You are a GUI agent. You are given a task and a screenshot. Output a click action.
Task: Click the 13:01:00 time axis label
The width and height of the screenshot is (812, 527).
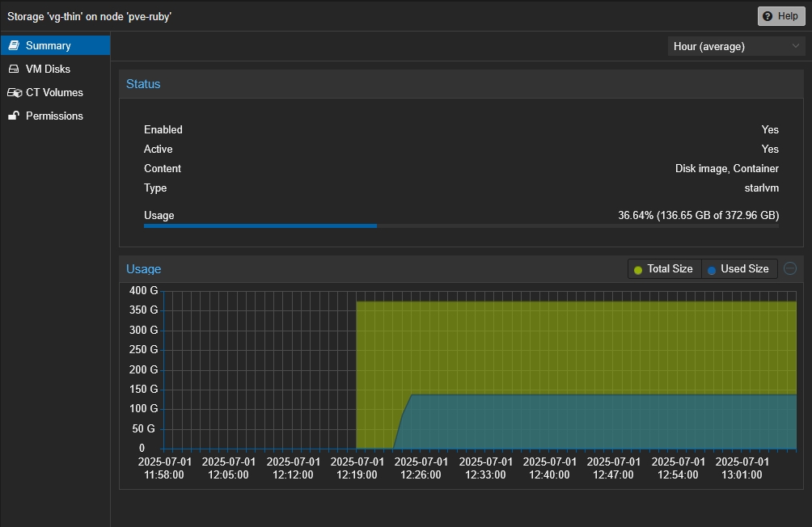pyautogui.click(x=742, y=468)
